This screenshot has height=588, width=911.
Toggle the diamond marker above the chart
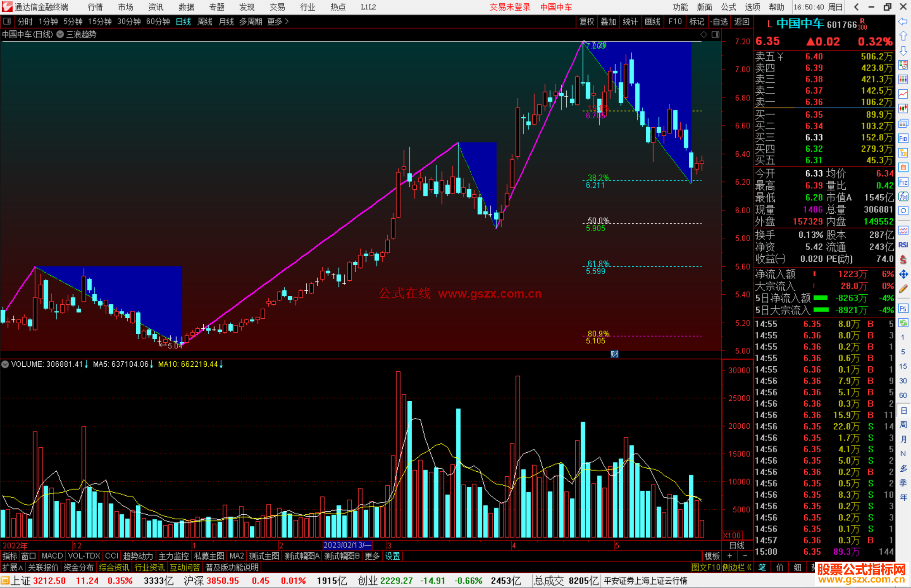(x=703, y=35)
